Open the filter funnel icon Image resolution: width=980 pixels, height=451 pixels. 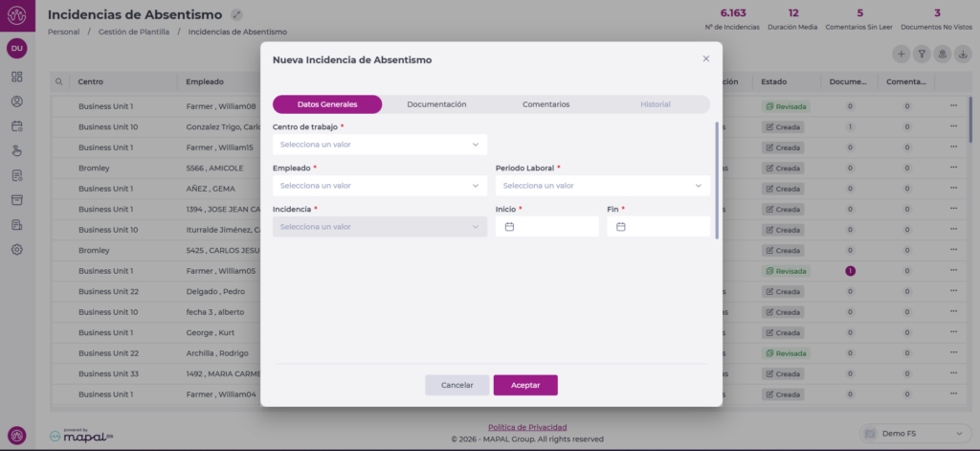pos(922,54)
